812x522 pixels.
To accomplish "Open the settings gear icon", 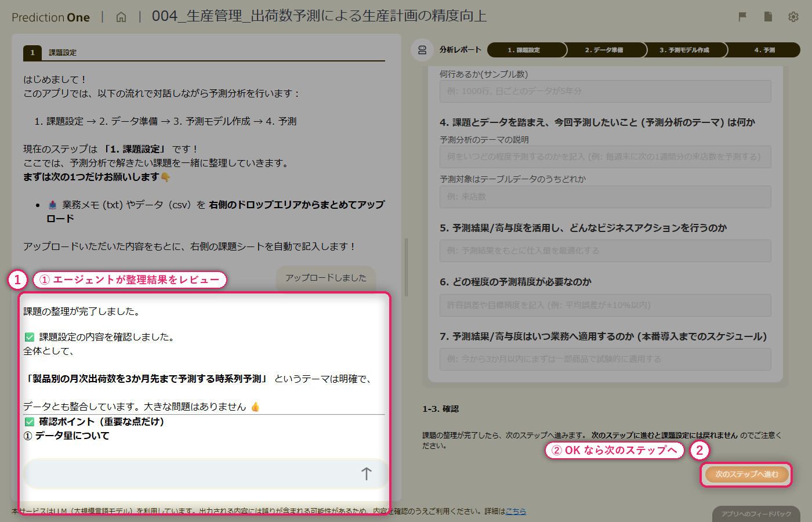I will pos(793,17).
